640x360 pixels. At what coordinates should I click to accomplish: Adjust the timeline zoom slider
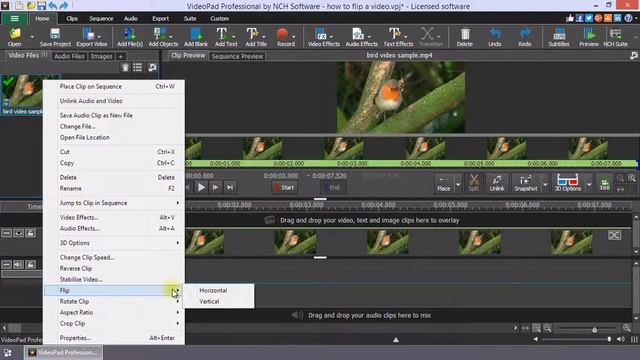coord(595,329)
